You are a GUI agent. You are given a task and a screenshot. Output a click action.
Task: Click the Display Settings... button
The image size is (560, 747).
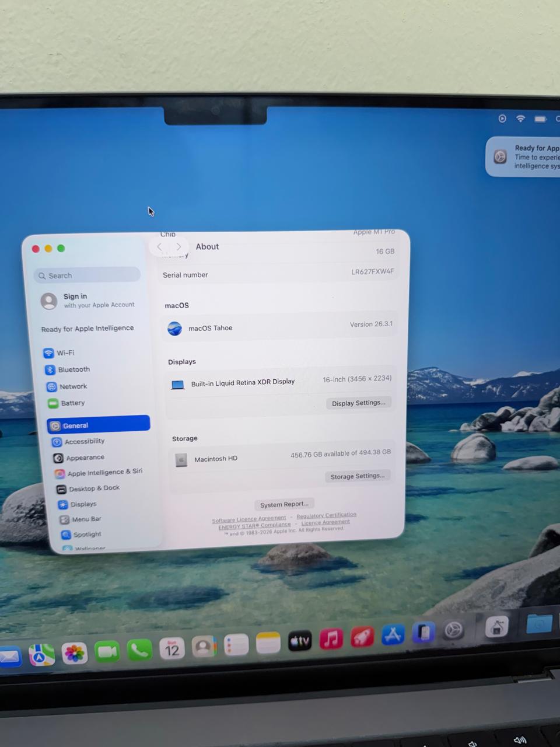click(x=359, y=403)
